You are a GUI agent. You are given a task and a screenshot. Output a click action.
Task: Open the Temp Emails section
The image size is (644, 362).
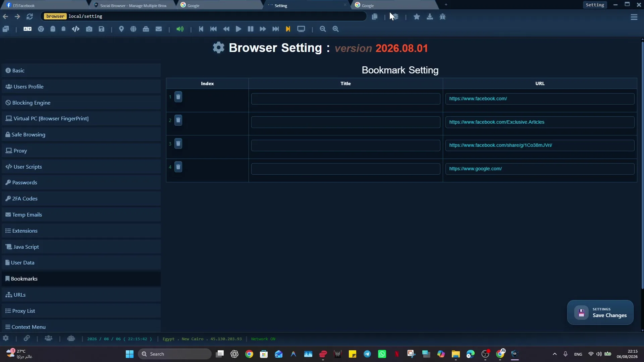(x=81, y=215)
